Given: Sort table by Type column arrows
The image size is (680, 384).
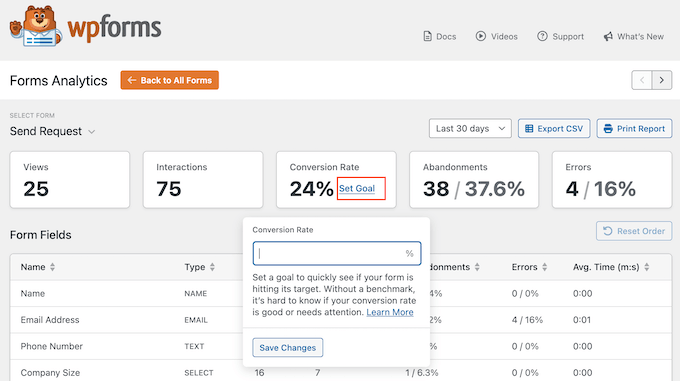Looking at the screenshot, I should coord(212,267).
